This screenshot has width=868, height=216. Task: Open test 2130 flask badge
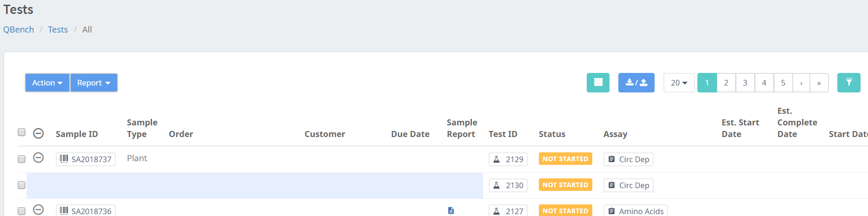tap(508, 185)
